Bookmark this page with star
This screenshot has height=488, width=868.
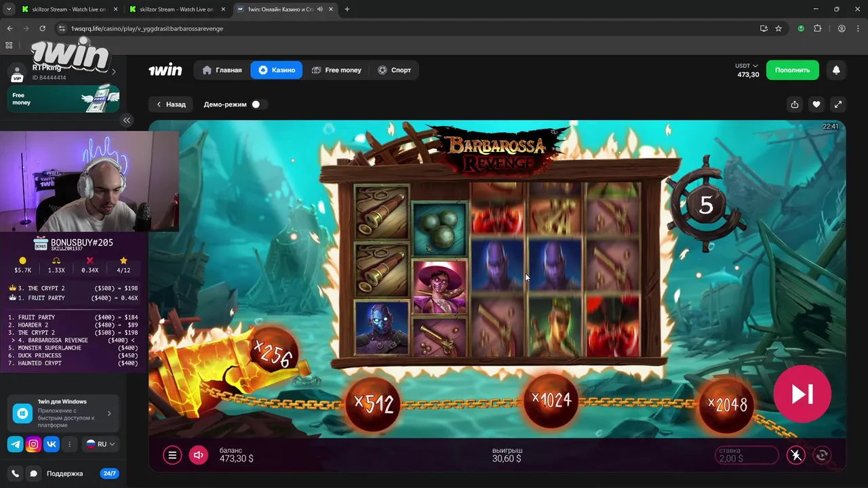coord(778,28)
